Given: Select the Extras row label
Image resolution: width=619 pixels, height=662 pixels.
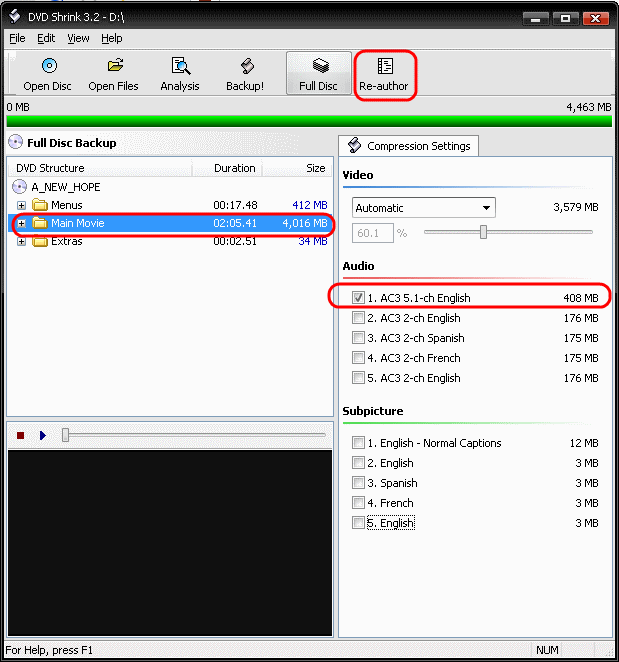Looking at the screenshot, I should pyautogui.click(x=67, y=241).
